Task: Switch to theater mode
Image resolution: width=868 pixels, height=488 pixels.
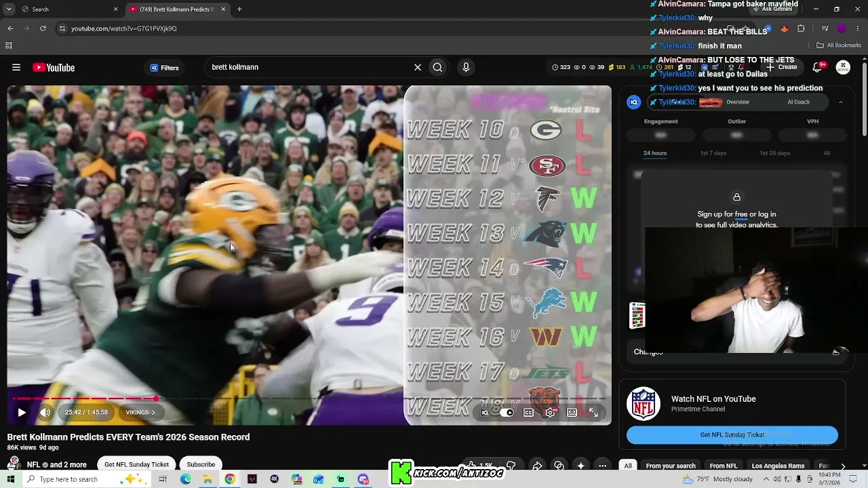Action: point(572,412)
